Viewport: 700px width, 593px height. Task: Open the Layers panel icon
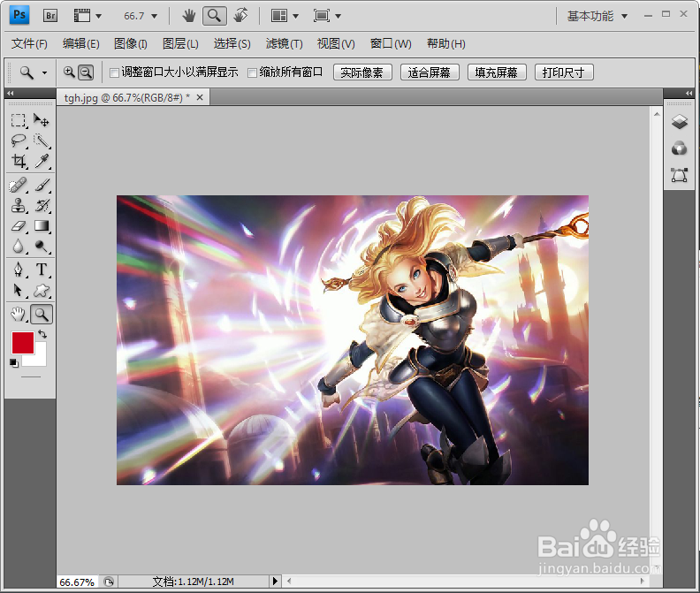(x=679, y=121)
